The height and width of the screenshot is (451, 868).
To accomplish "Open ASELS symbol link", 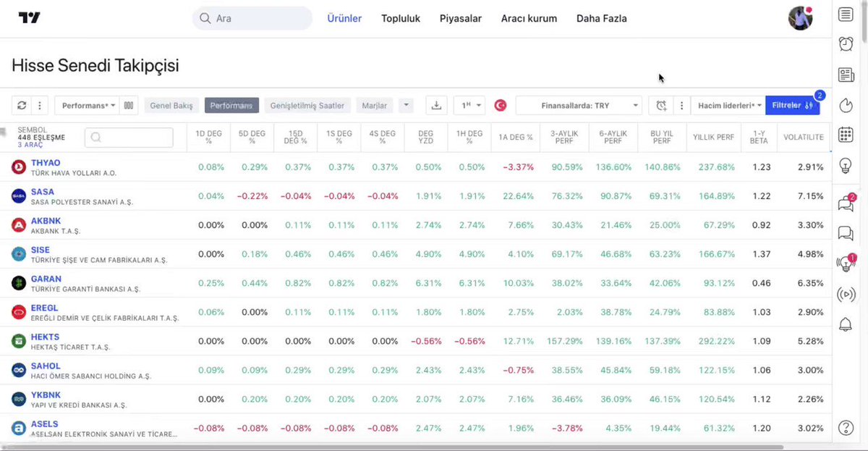I will pos(45,423).
